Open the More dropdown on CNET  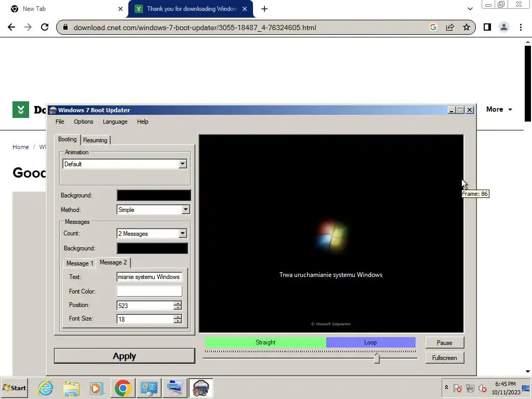click(499, 109)
